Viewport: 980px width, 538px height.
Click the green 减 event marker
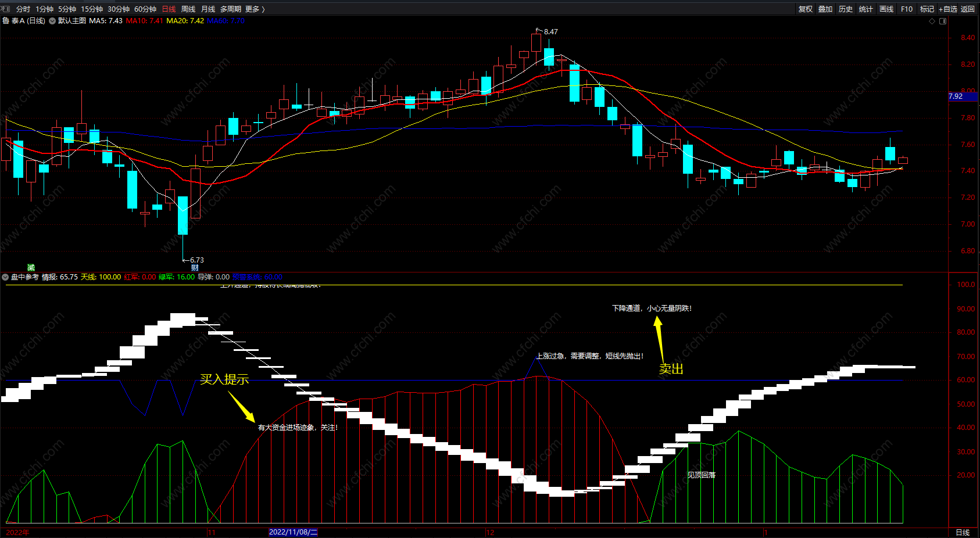31,267
